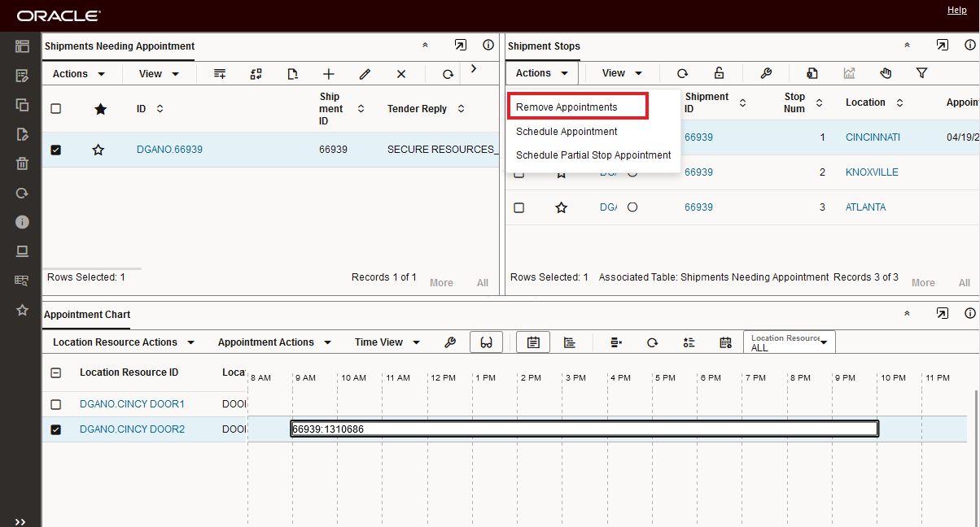Image resolution: width=980 pixels, height=527 pixels.
Task: Open the Time View dropdown
Action: point(387,342)
